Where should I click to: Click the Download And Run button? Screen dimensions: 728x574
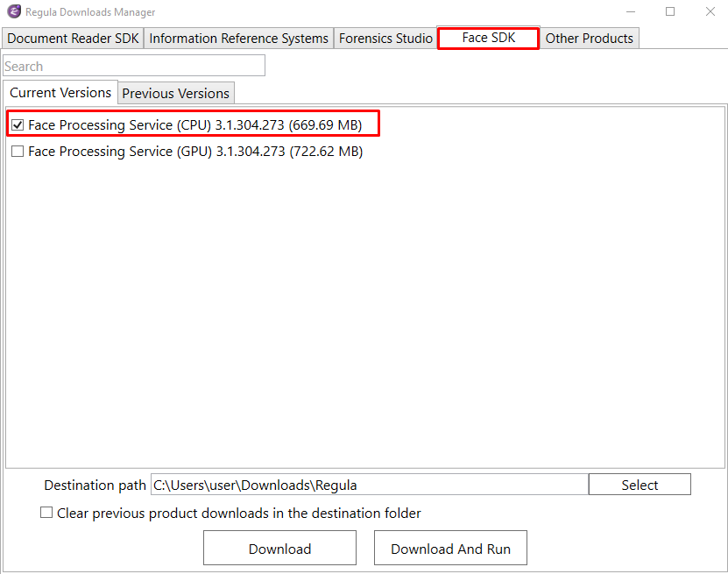click(x=450, y=549)
